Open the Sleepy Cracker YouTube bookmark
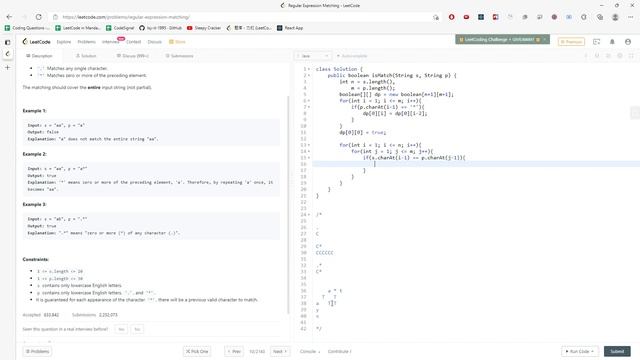Image resolution: width=640 pixels, height=360 pixels. tap(204, 28)
